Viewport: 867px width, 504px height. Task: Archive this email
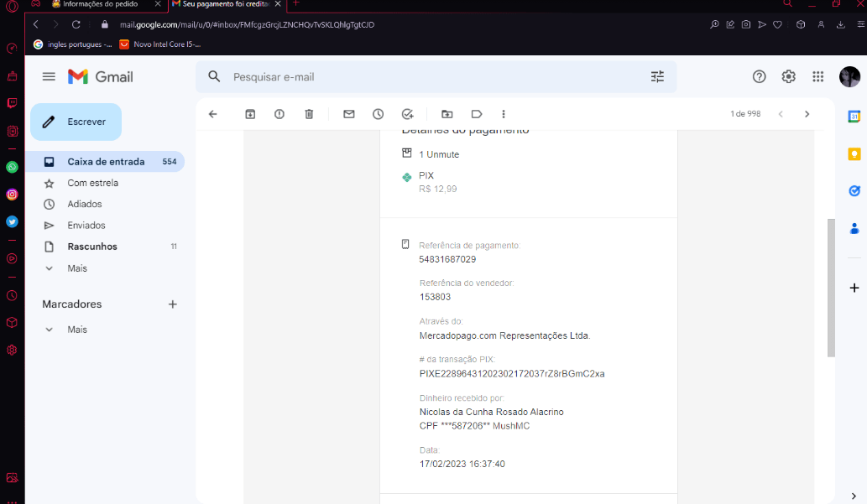tap(250, 114)
